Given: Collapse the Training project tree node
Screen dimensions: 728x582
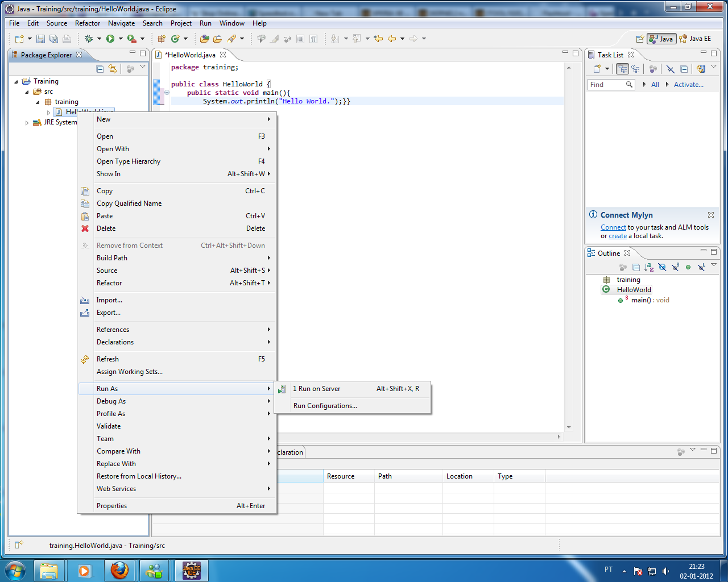Looking at the screenshot, I should [x=16, y=81].
